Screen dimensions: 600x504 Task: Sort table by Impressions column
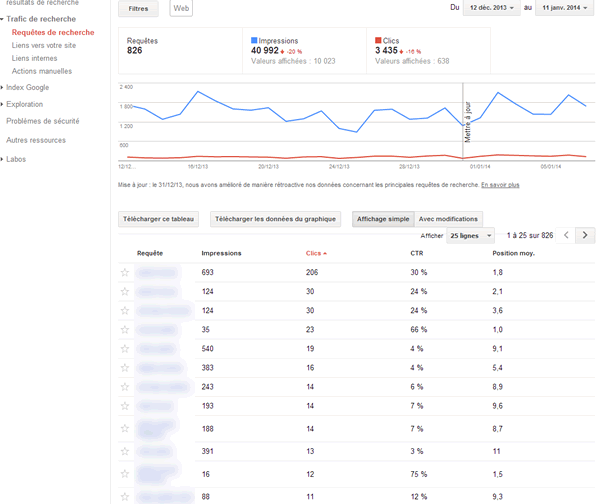[x=221, y=253]
